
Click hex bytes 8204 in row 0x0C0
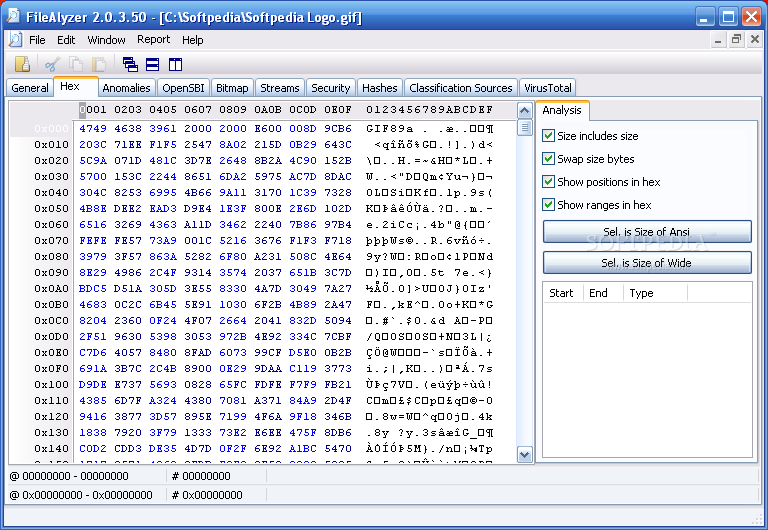[x=93, y=320]
